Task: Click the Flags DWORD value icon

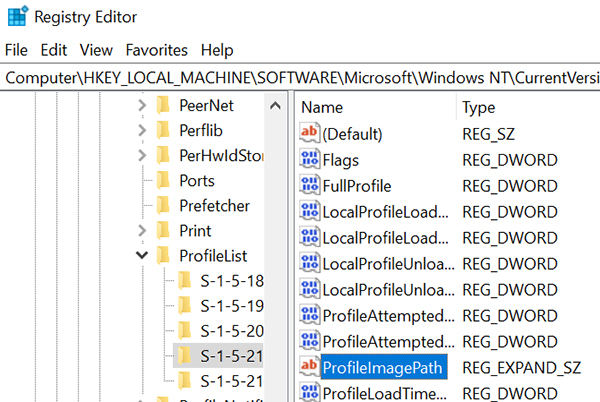Action: (309, 159)
